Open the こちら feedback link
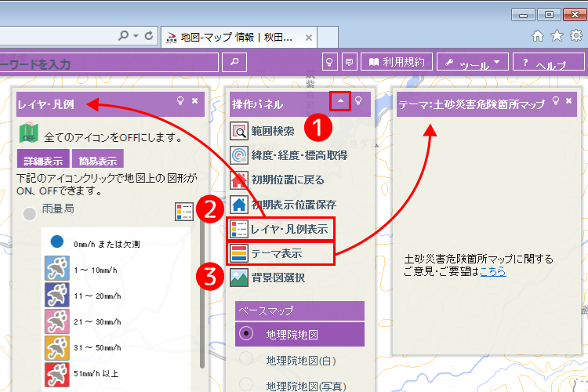 click(x=493, y=271)
